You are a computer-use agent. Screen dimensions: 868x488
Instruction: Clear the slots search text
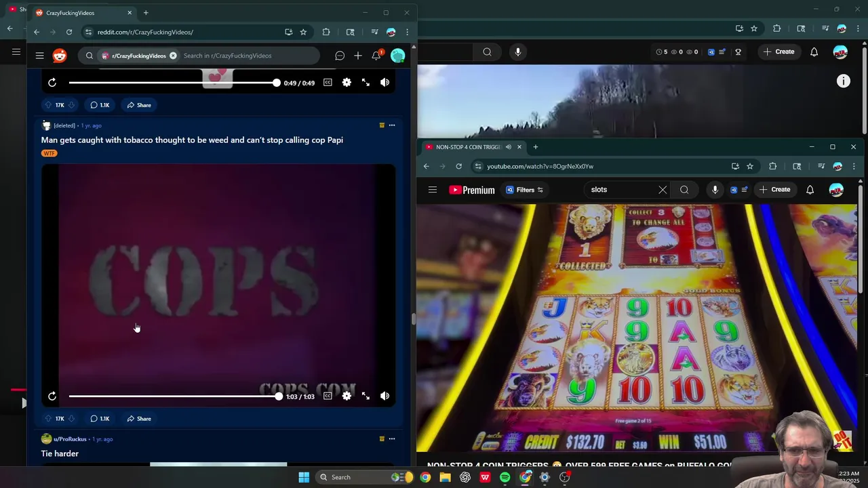click(663, 190)
